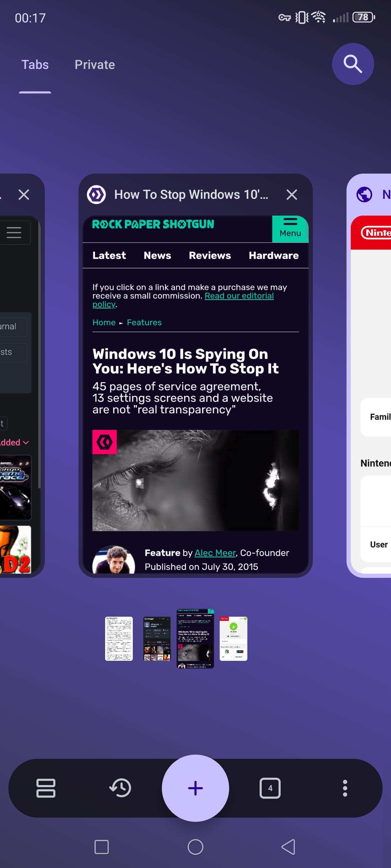Switch to the Private tabs section

[x=95, y=65]
